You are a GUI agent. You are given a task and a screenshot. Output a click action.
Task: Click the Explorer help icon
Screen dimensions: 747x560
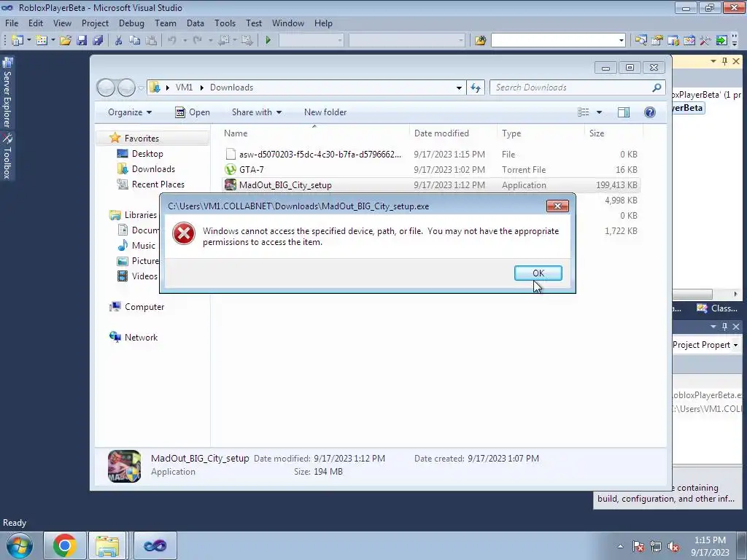tap(649, 112)
